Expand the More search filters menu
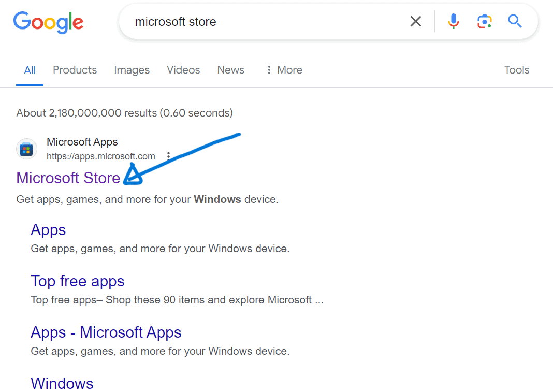Viewport: 553px width, 392px height. [x=284, y=70]
